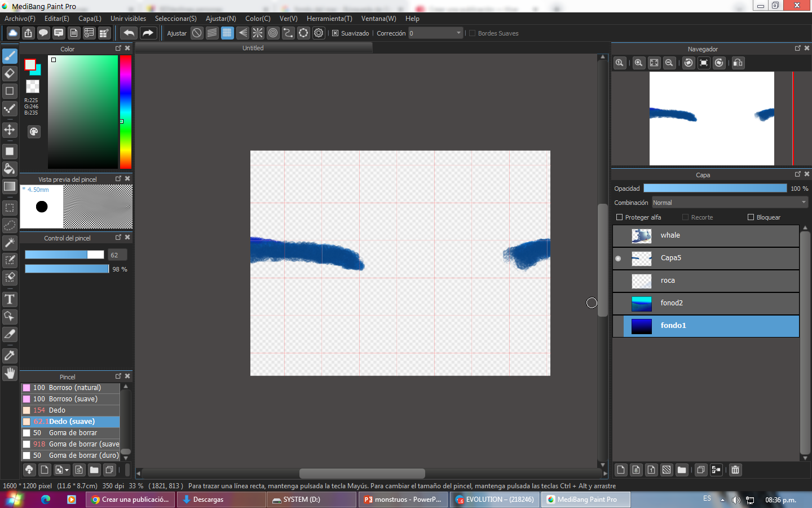The height and width of the screenshot is (508, 812).
Task: Zoom out on the Navigator
Action: (x=669, y=63)
